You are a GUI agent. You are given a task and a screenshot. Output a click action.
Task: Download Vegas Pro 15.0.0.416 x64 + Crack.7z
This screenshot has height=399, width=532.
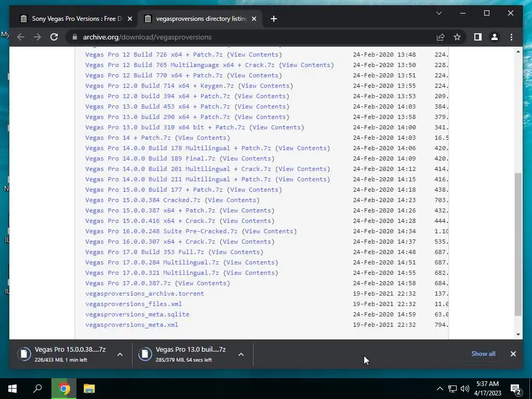point(150,221)
